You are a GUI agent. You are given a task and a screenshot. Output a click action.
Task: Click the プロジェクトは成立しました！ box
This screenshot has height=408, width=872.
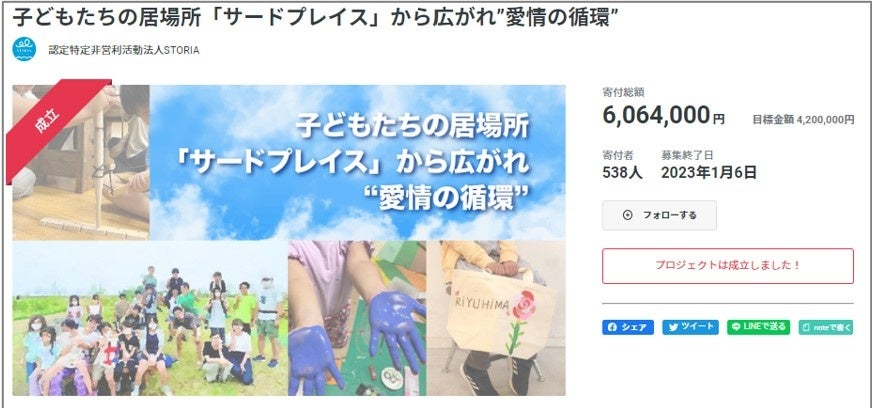pos(727,266)
